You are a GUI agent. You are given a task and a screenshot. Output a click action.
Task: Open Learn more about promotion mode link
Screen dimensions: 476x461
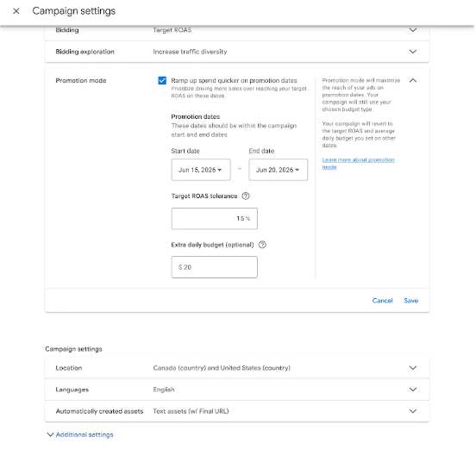(358, 163)
